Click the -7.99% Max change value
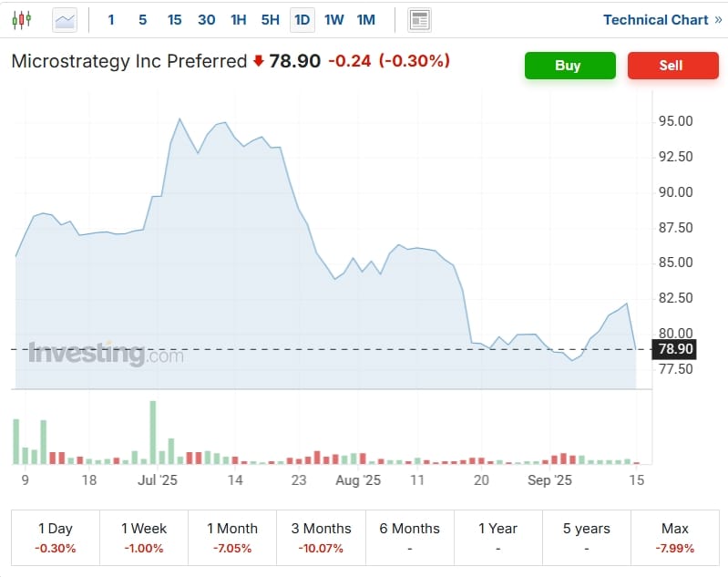728x577 pixels. 675,549
